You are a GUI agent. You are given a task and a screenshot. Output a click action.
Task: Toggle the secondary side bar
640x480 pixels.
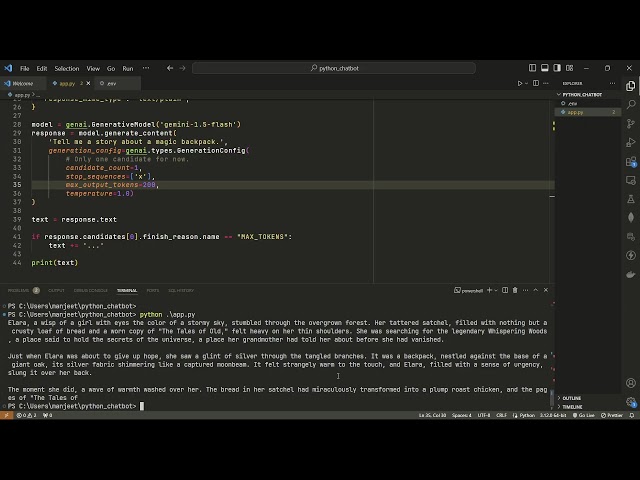coord(557,68)
